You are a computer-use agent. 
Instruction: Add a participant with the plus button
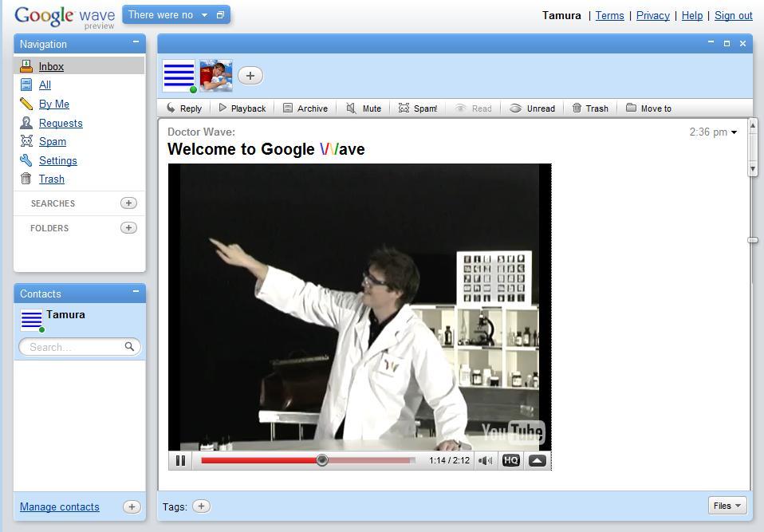click(x=250, y=76)
